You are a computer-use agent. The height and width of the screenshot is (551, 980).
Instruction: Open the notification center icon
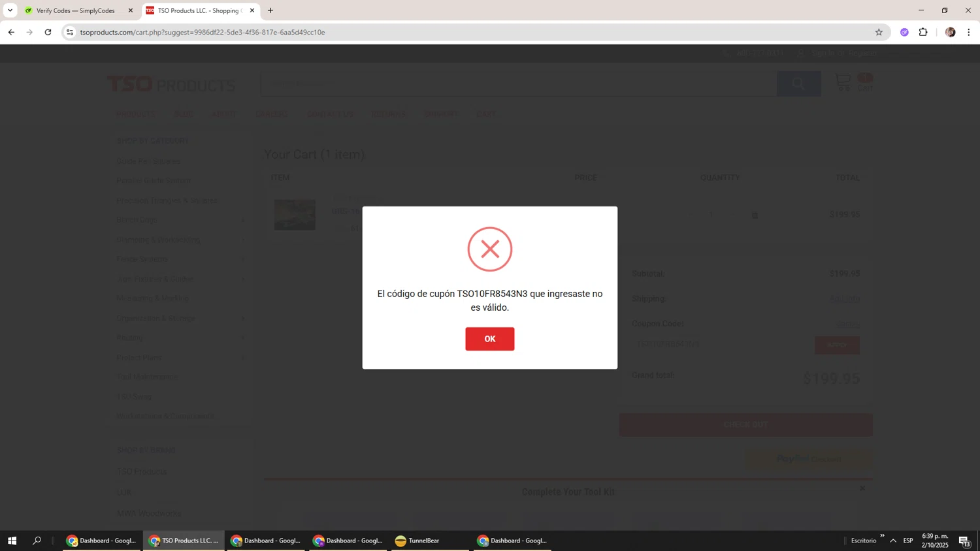(x=964, y=541)
